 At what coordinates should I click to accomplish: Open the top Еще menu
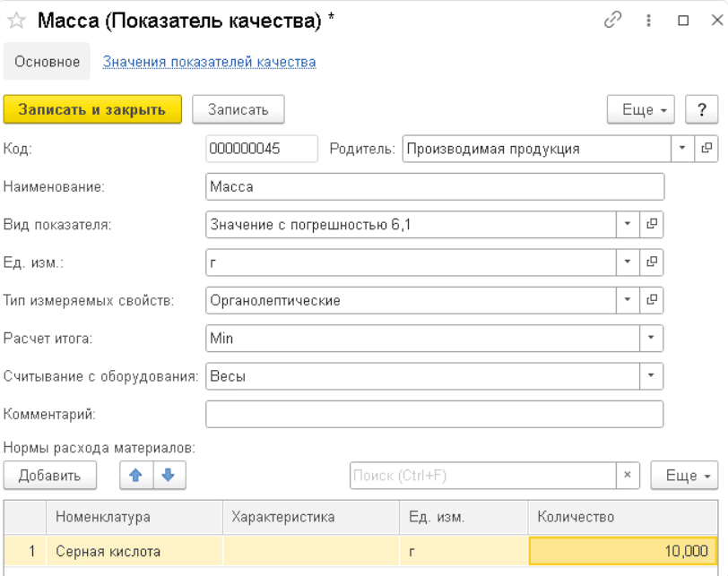[641, 110]
